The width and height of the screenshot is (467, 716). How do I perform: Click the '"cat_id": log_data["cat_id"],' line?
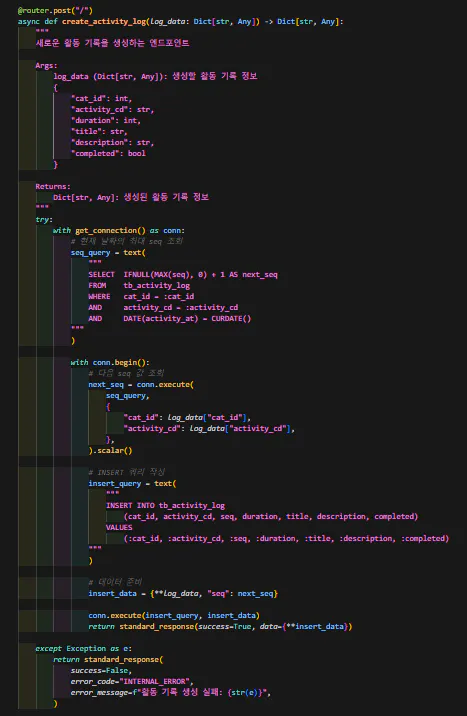coord(187,417)
